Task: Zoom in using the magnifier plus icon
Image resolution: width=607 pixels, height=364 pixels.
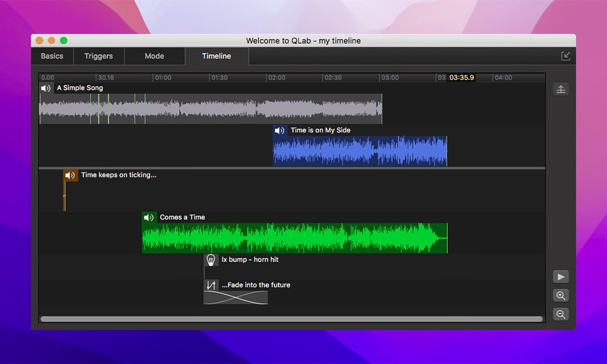Action: click(561, 295)
